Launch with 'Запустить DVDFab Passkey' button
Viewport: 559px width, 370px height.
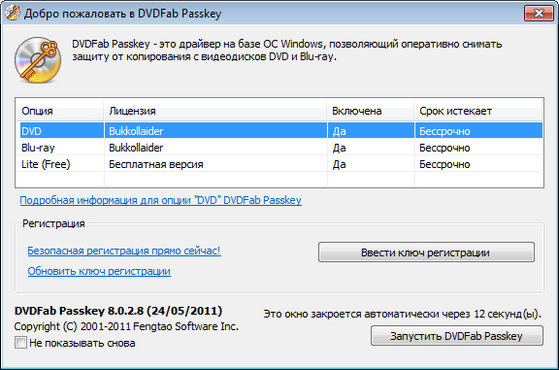point(457,336)
